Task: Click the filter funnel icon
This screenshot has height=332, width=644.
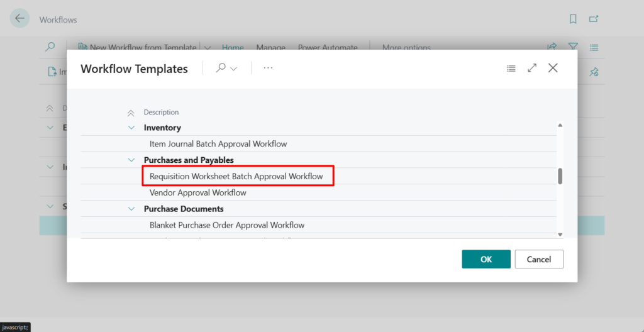Action: click(x=573, y=47)
